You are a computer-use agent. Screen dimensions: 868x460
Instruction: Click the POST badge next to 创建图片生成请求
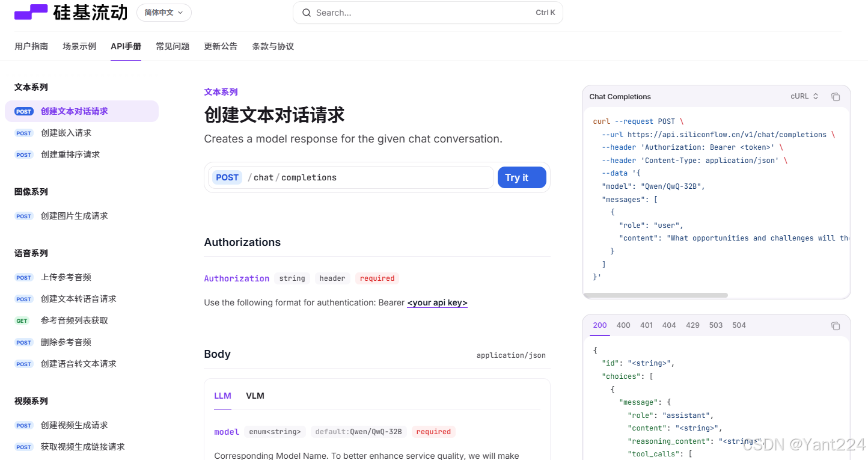pos(23,216)
